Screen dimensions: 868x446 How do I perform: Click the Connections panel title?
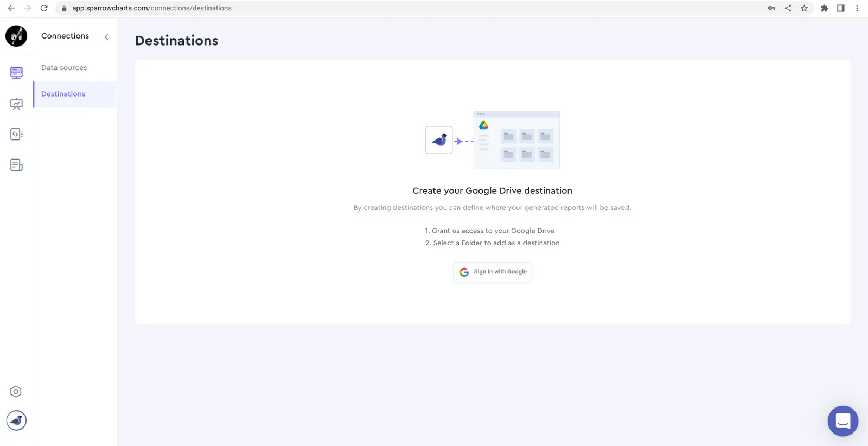point(65,36)
